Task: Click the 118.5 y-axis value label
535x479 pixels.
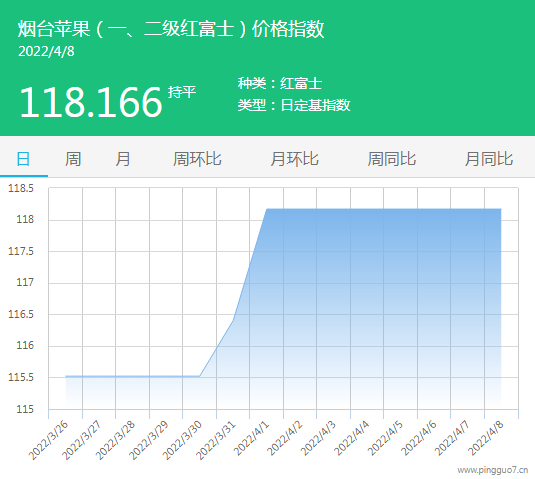Action: 21,188
